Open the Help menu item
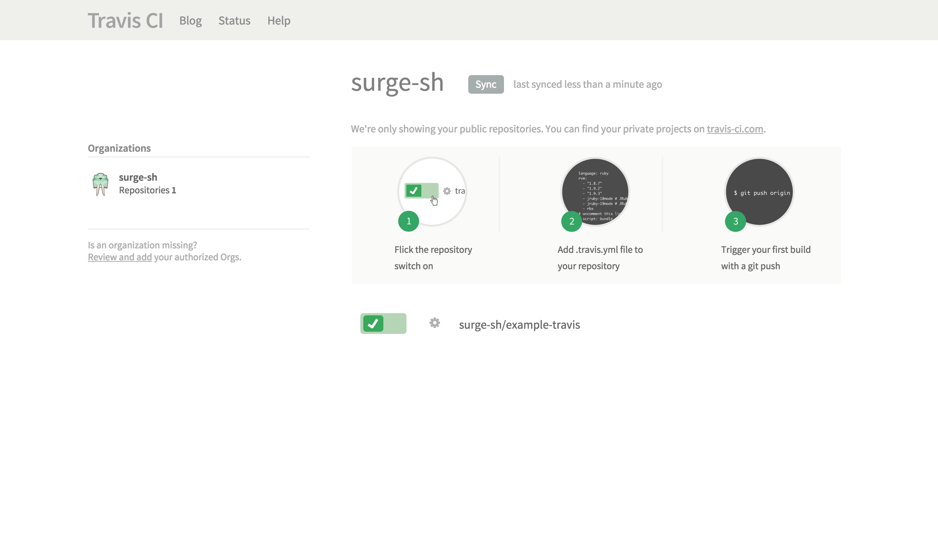Viewport: 938px width, 560px height. 279,20
